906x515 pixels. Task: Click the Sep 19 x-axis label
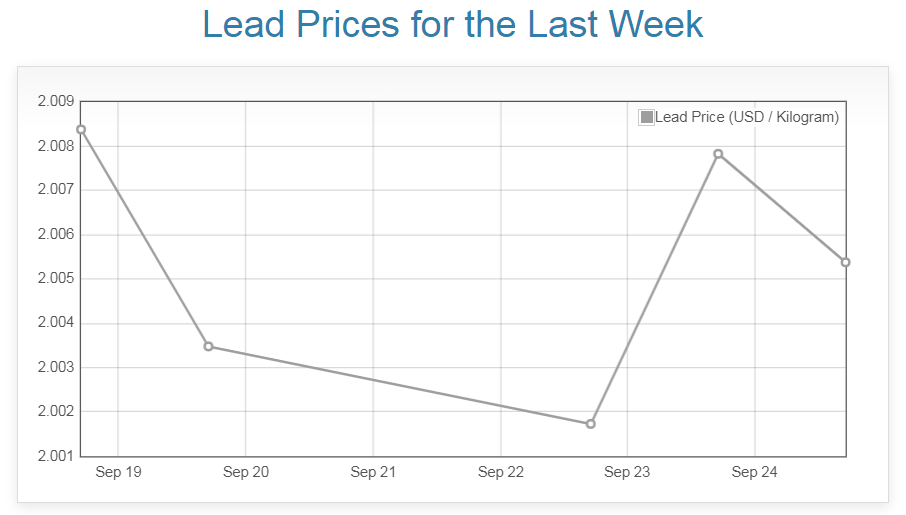(x=118, y=473)
